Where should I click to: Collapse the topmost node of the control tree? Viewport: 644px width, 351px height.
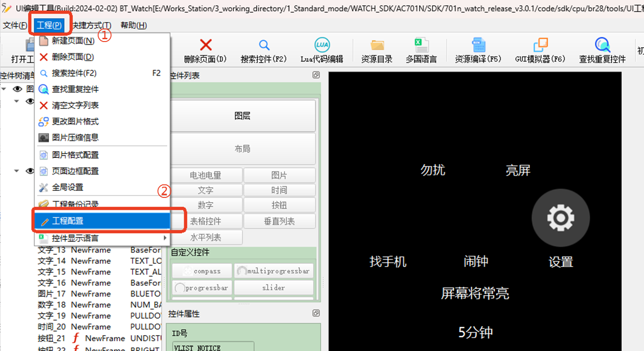4,89
